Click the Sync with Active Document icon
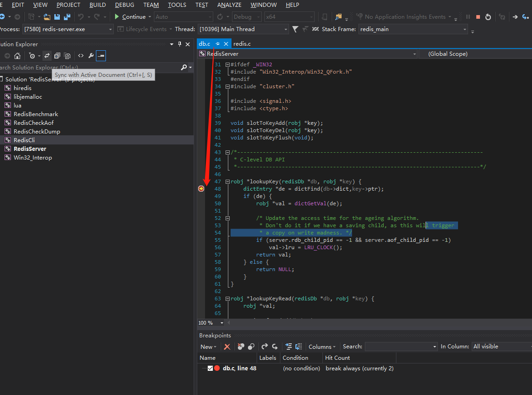532x395 pixels. (47, 55)
